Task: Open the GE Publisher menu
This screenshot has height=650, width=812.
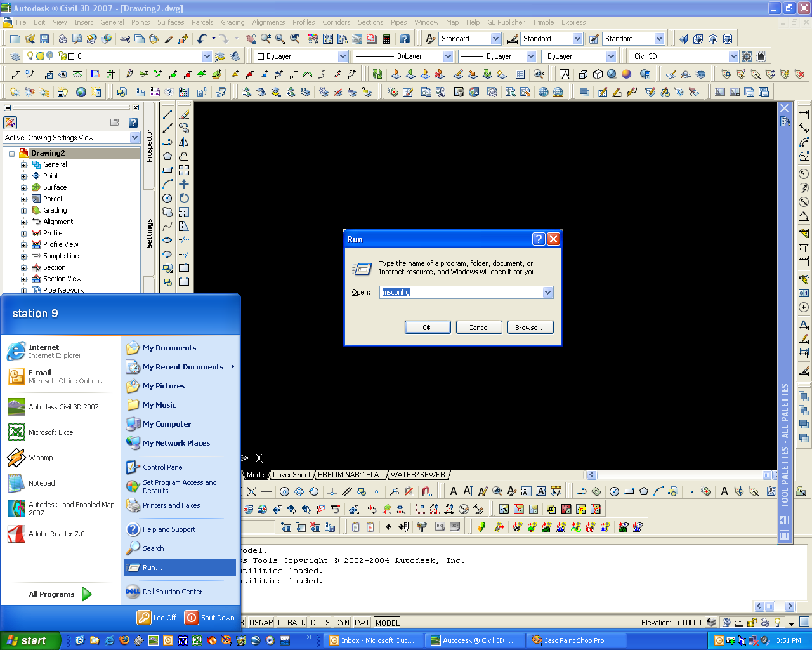Action: coord(506,22)
